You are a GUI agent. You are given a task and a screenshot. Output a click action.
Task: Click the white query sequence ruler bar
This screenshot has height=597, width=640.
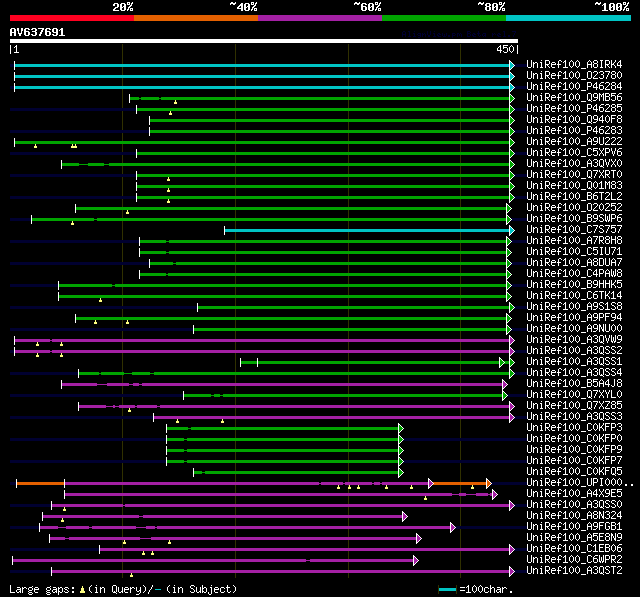click(264, 41)
